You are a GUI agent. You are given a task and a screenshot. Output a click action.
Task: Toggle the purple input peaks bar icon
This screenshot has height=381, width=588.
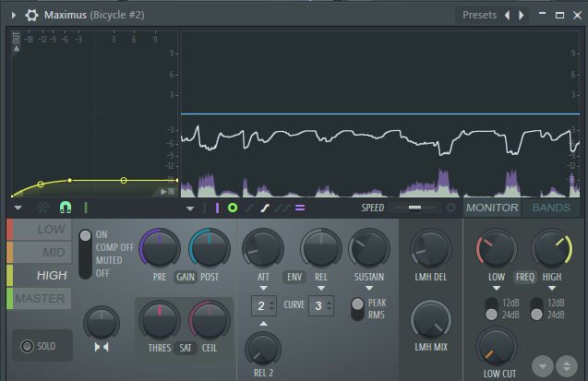click(217, 208)
